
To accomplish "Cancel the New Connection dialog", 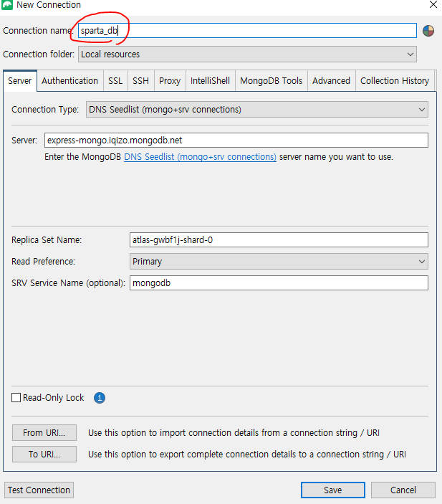I will point(403,490).
